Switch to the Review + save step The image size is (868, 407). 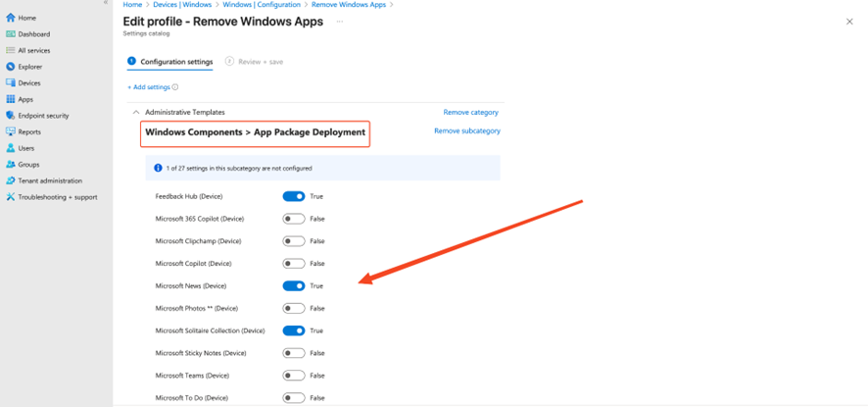coord(255,62)
